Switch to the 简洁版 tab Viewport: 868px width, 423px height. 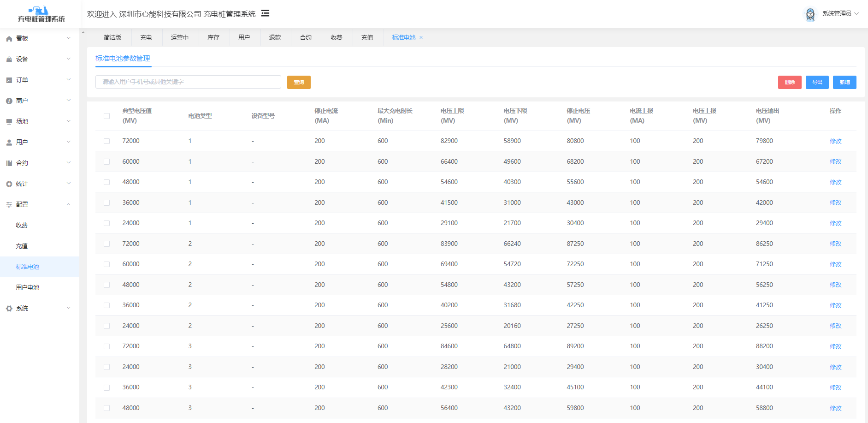pyautogui.click(x=112, y=38)
